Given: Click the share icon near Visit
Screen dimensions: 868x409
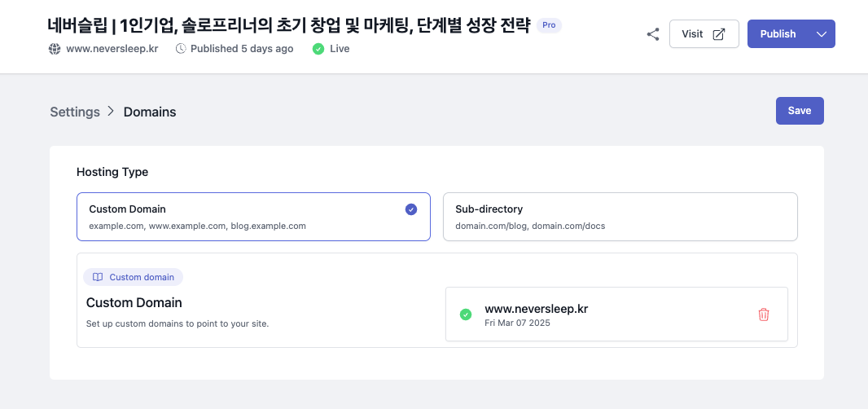Looking at the screenshot, I should click(x=653, y=34).
